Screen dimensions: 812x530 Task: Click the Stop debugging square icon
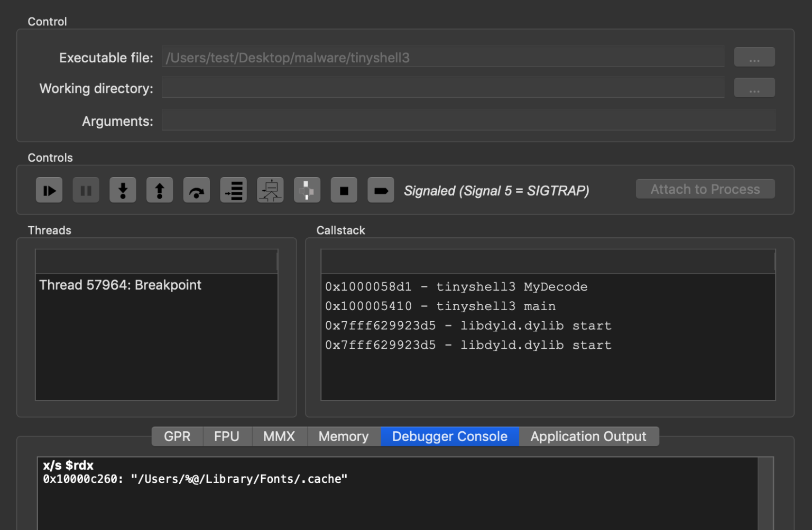pos(344,190)
